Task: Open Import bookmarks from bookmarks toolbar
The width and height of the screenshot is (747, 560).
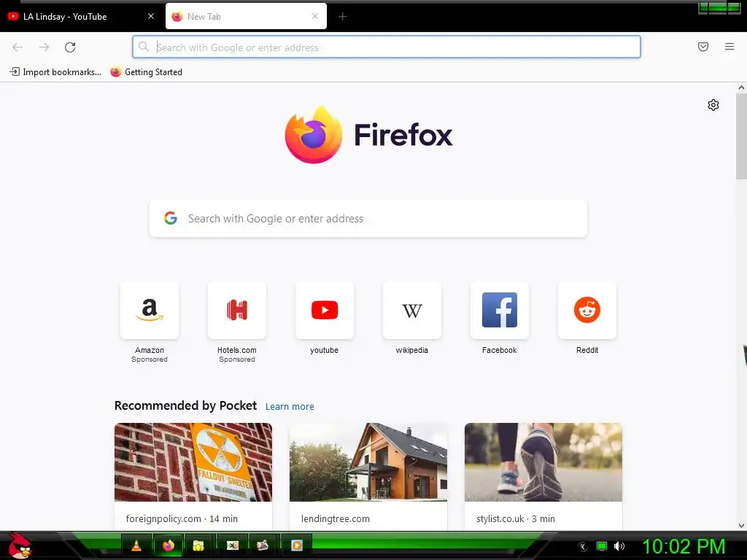Action: click(55, 72)
